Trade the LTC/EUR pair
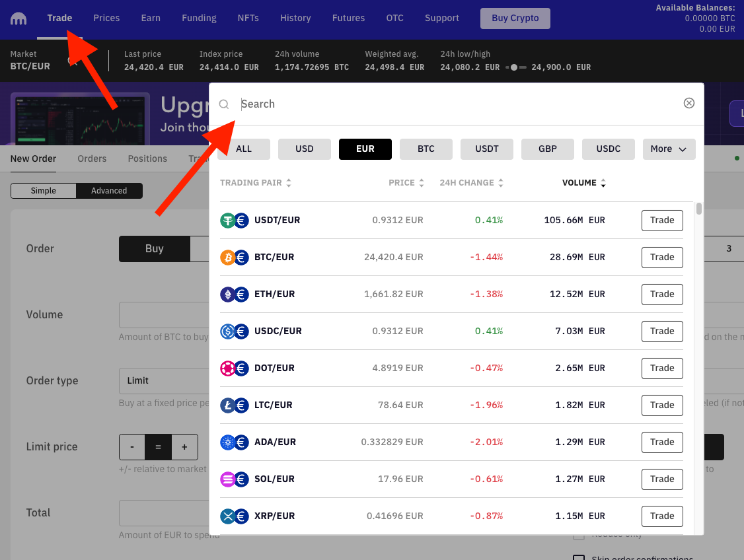744x560 pixels. click(662, 405)
